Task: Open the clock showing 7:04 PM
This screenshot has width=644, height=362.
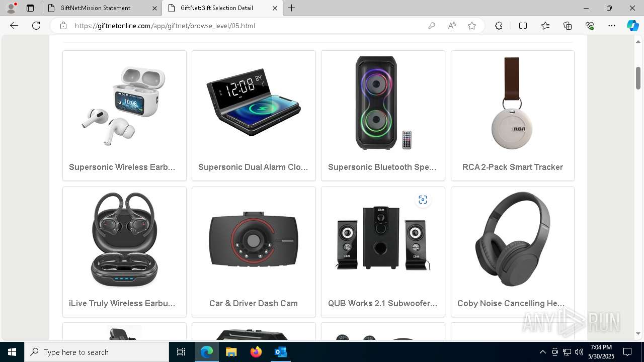Action: click(x=601, y=352)
